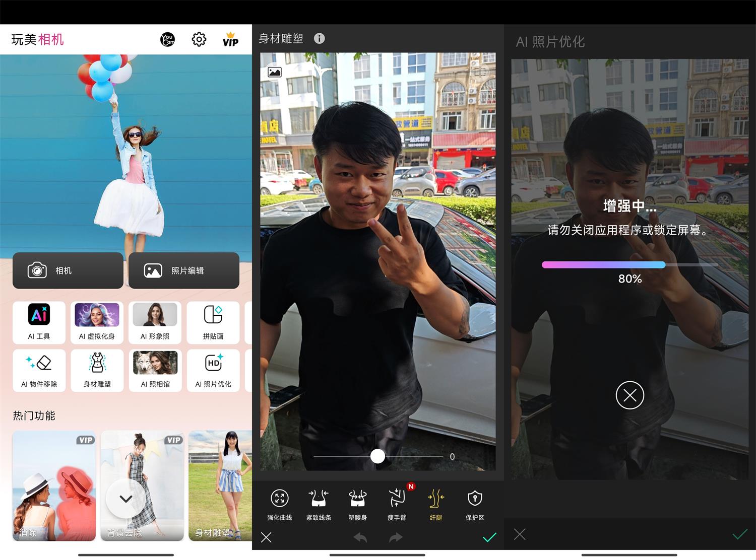This screenshot has height=560, width=756.
Task: Open the 相机 camera button
Action: pos(68,270)
